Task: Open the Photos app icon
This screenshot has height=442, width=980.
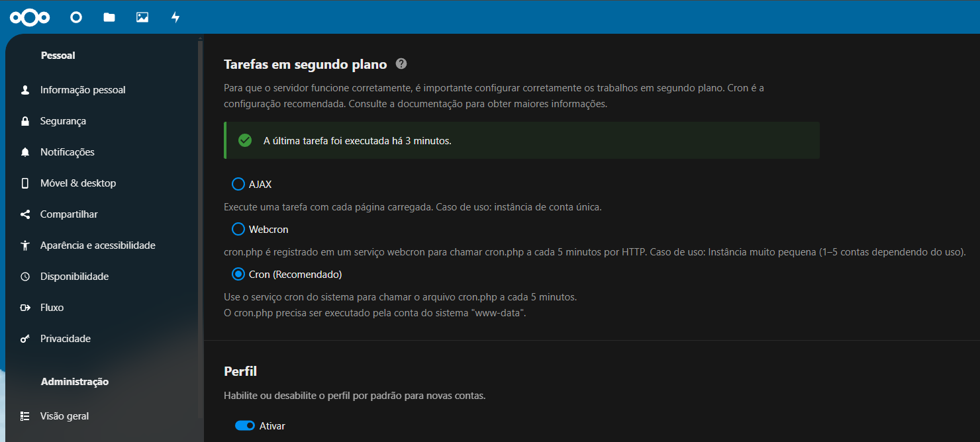Action: (x=142, y=17)
